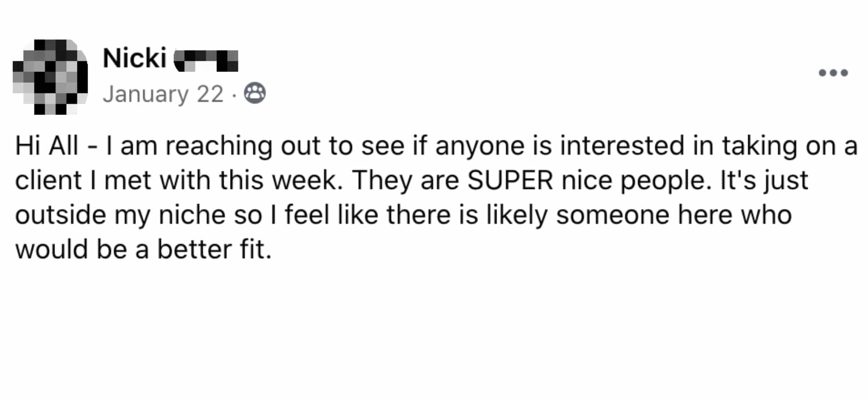The height and width of the screenshot is (401, 868).
Task: Click the group audience privacy icon
Action: point(255,93)
